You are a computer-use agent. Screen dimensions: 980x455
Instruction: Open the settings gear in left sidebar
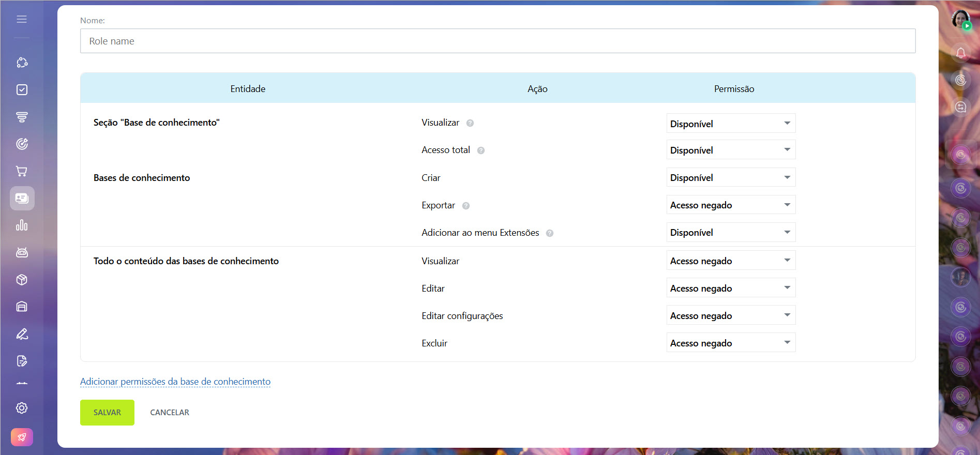pyautogui.click(x=22, y=408)
